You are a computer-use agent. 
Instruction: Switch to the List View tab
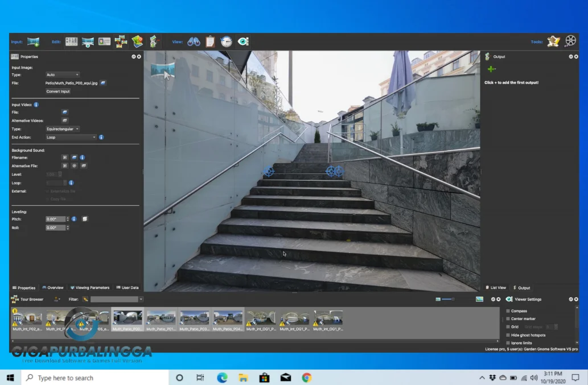tap(496, 288)
